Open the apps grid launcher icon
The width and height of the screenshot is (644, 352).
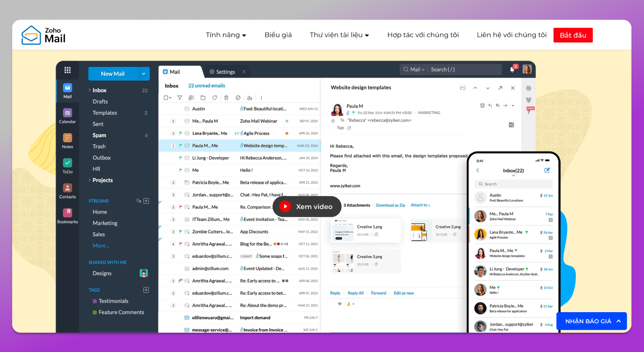coord(67,70)
